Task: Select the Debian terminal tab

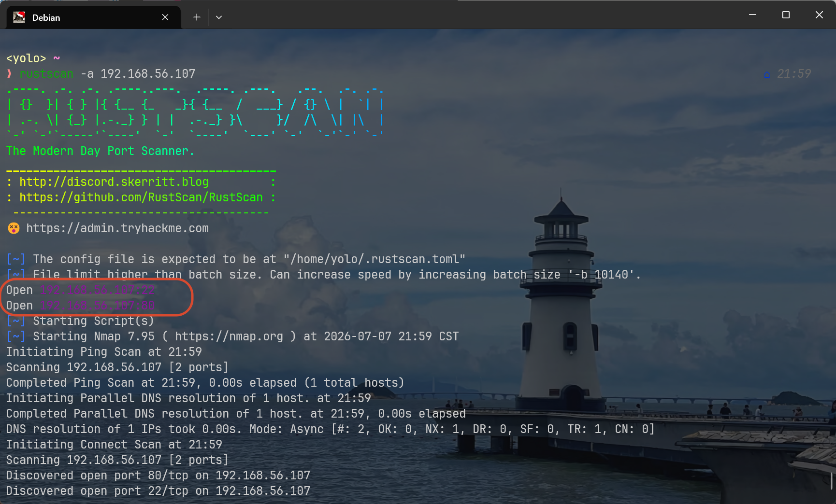Action: point(93,17)
